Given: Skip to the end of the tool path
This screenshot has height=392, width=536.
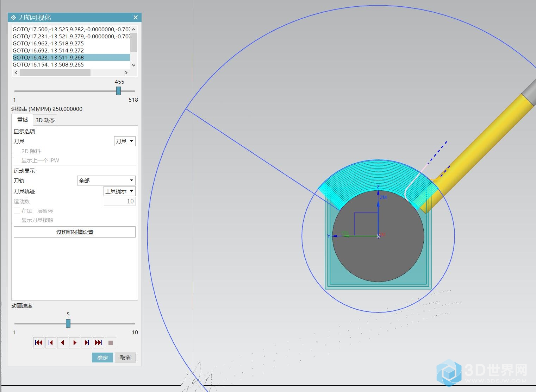Looking at the screenshot, I should point(99,343).
